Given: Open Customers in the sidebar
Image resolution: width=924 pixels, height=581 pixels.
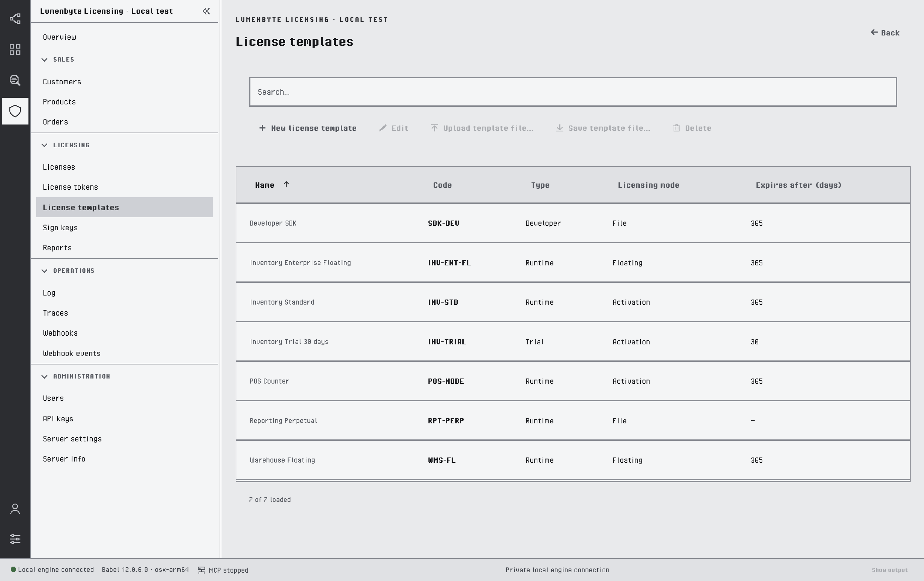Looking at the screenshot, I should pos(124,82).
